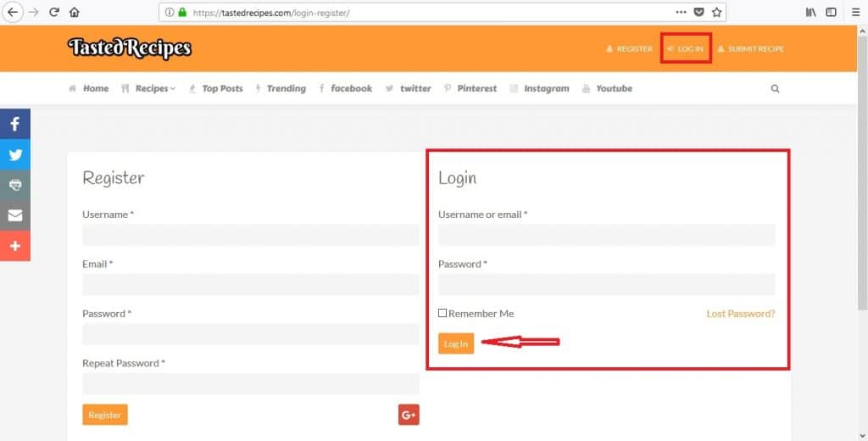Tick the Remember Me checkbox
The height and width of the screenshot is (441, 868).
(x=442, y=313)
